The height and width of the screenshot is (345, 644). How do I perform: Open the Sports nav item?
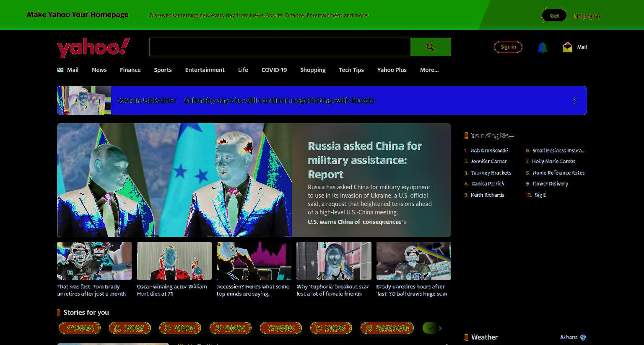point(163,70)
